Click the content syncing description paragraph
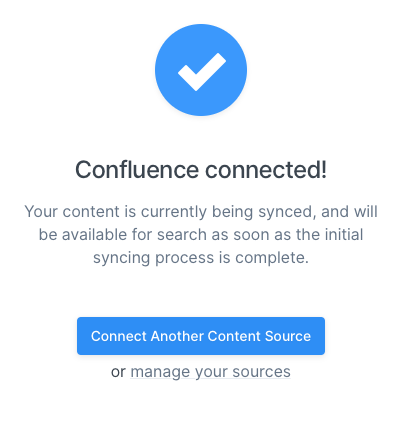 click(201, 235)
